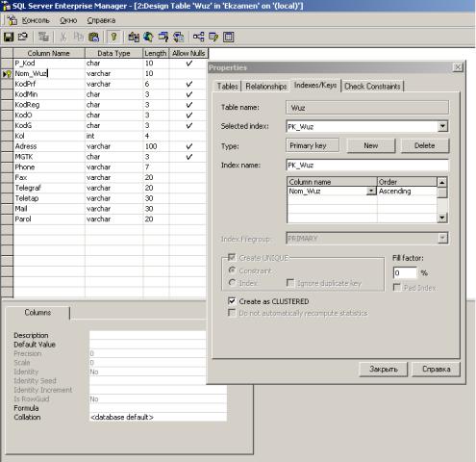Click the Index name field PK_Wuz
476x462 pixels.
[x=367, y=166]
